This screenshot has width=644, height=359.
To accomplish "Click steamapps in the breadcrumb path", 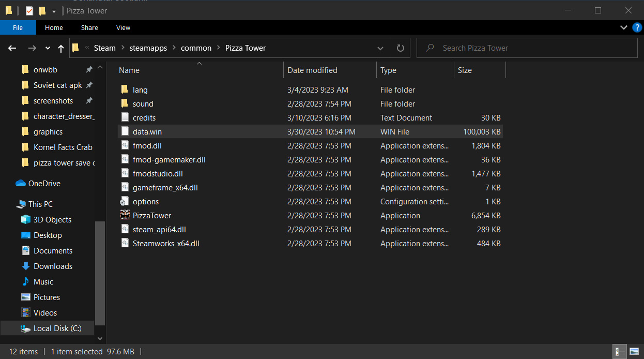I will coord(148,48).
